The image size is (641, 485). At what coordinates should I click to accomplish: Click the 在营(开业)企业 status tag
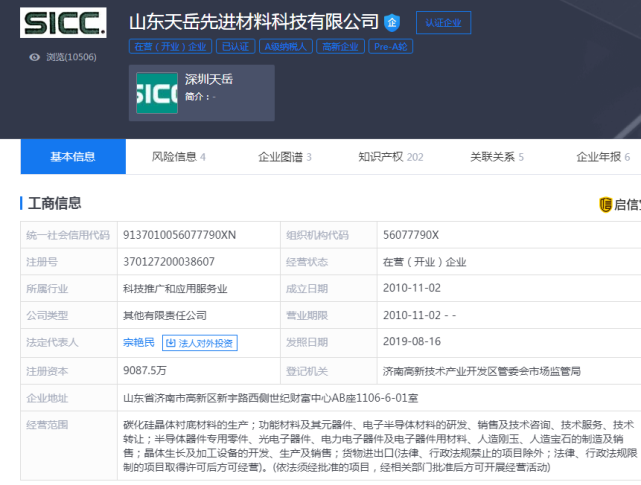point(170,47)
